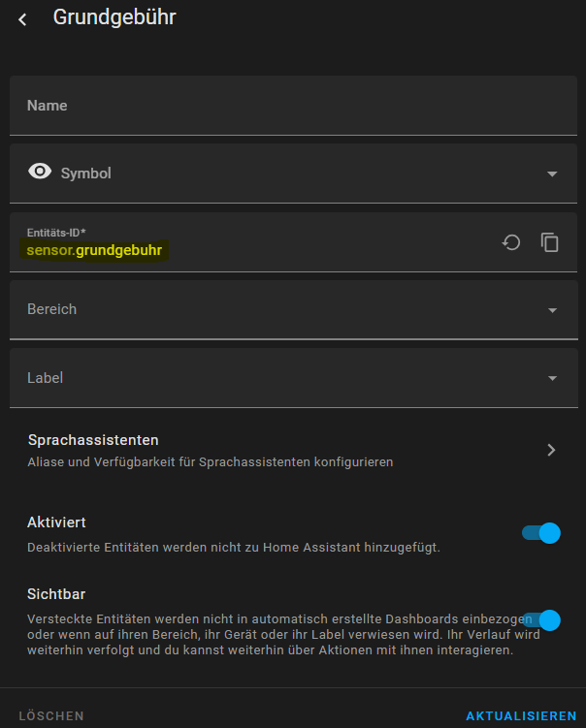
Task: Click the eye icon in Symbol field
Action: tap(40, 172)
